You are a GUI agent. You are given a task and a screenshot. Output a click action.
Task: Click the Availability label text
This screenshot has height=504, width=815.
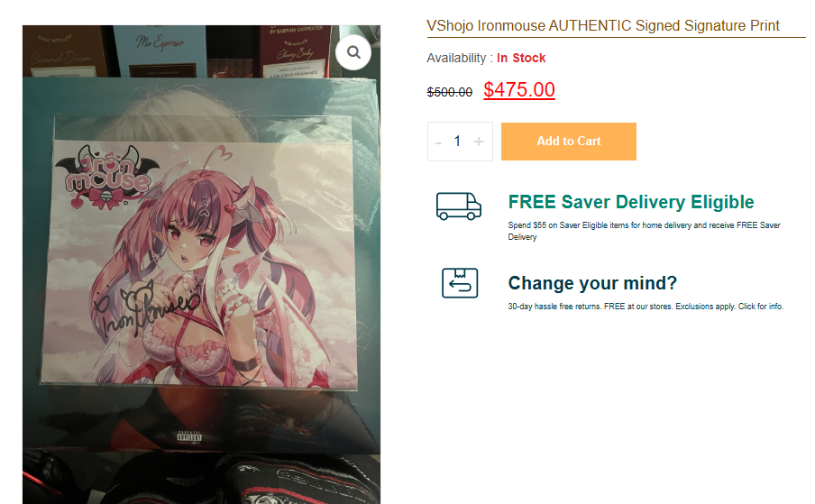tap(457, 58)
